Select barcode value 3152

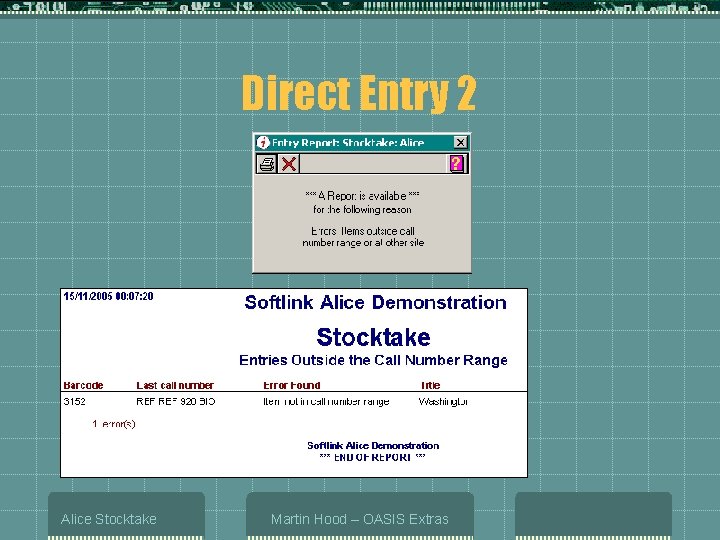click(74, 402)
